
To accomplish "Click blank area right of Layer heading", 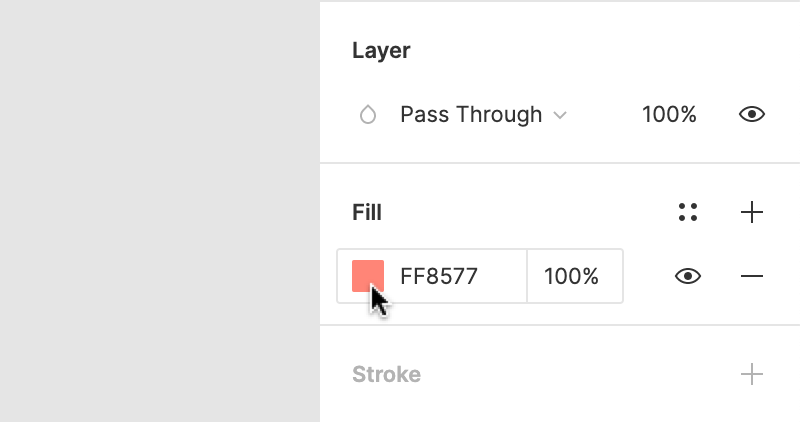I will 602,51.
